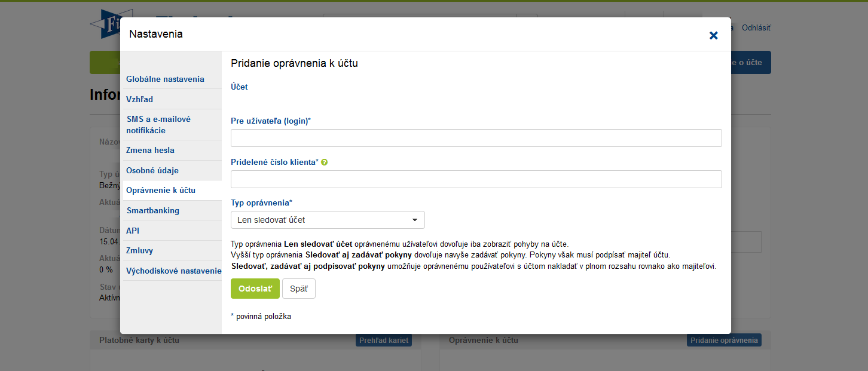This screenshot has height=371, width=868.
Task: Click the Pridanie oprávnenia button
Action: click(724, 341)
